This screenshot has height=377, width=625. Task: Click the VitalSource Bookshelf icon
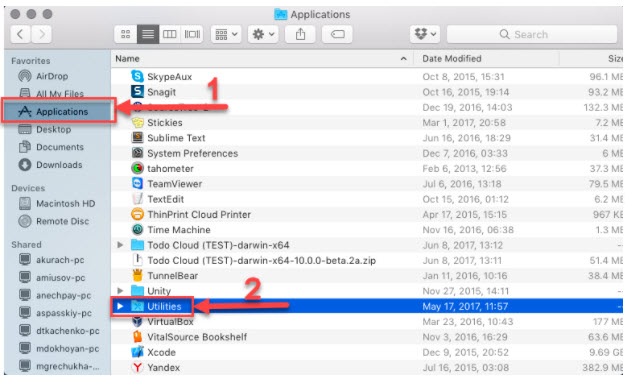tap(137, 337)
